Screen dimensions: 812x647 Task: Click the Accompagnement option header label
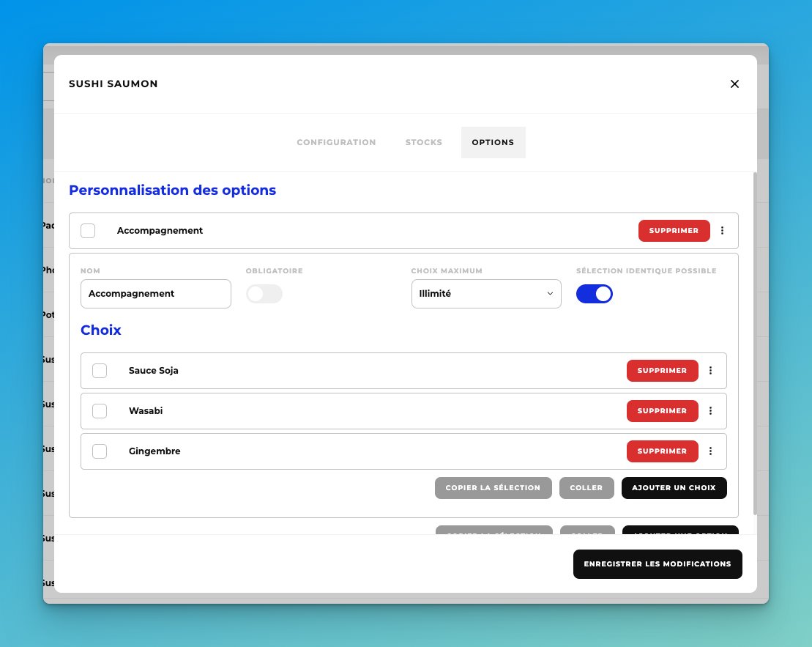pyautogui.click(x=160, y=231)
